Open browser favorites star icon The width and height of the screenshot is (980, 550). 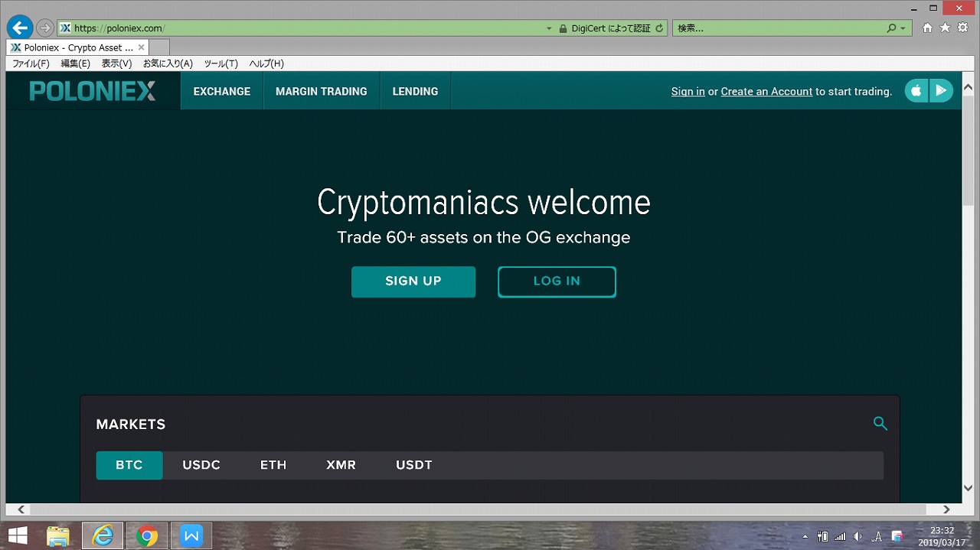click(x=945, y=28)
